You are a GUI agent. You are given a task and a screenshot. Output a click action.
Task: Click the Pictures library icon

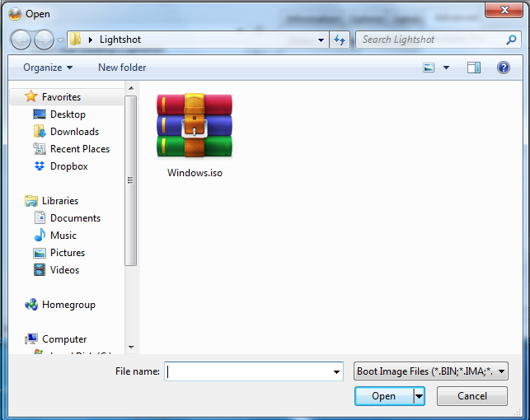[x=40, y=253]
